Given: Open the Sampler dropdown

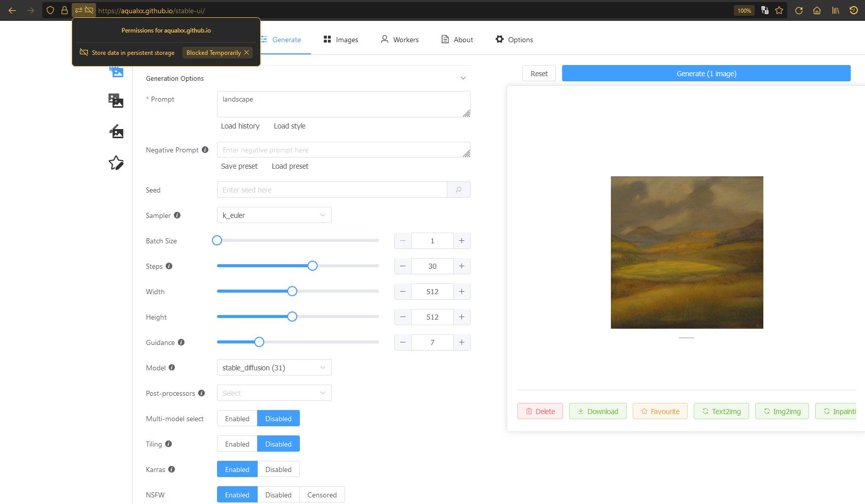Looking at the screenshot, I should [274, 215].
